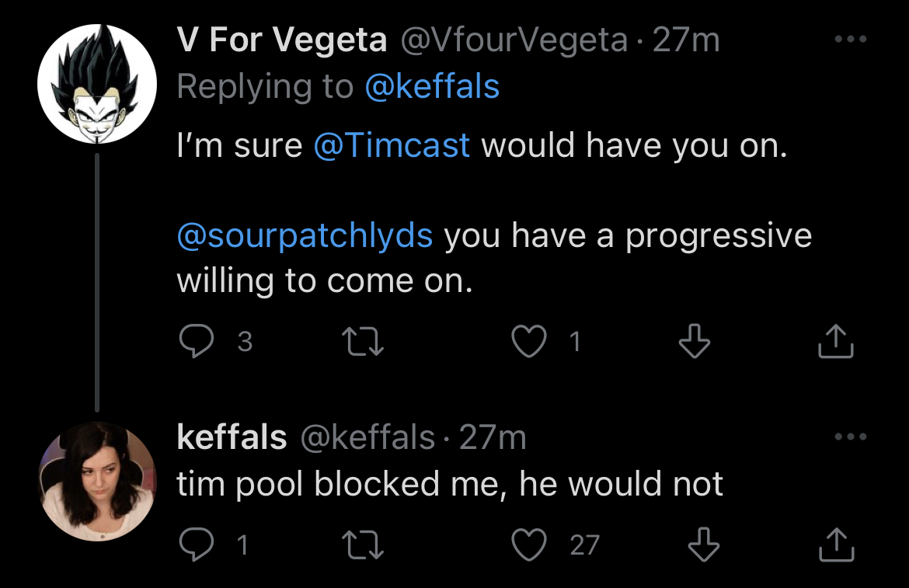
Task: Open @keffals in Replying to line
Action: (432, 87)
